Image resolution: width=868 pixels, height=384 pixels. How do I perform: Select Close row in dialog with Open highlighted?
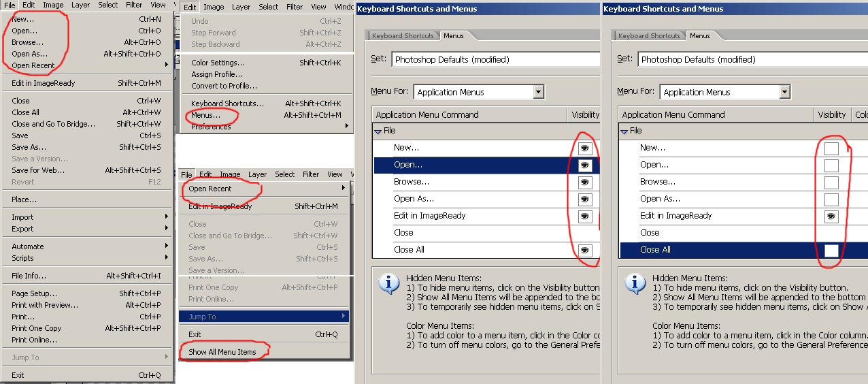coord(487,233)
